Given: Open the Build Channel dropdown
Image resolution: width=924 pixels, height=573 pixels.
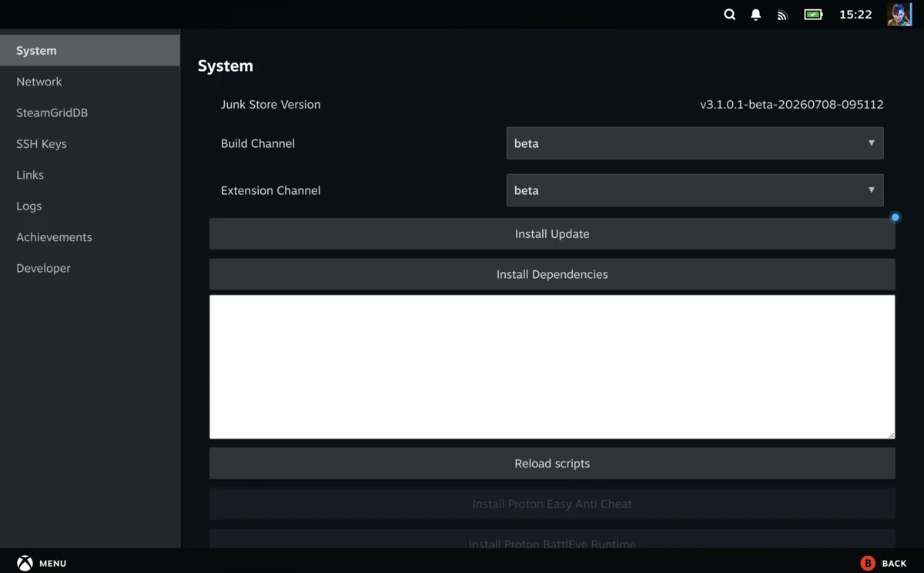Looking at the screenshot, I should point(695,143).
